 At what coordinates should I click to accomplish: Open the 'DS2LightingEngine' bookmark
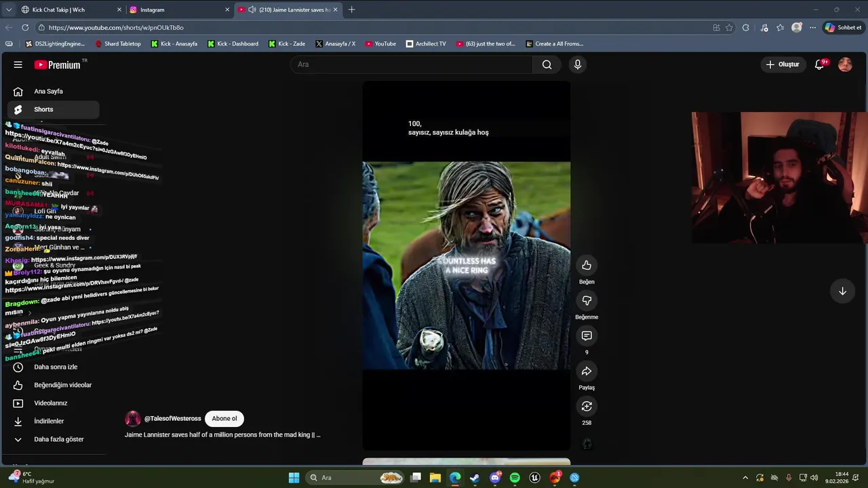pos(54,43)
